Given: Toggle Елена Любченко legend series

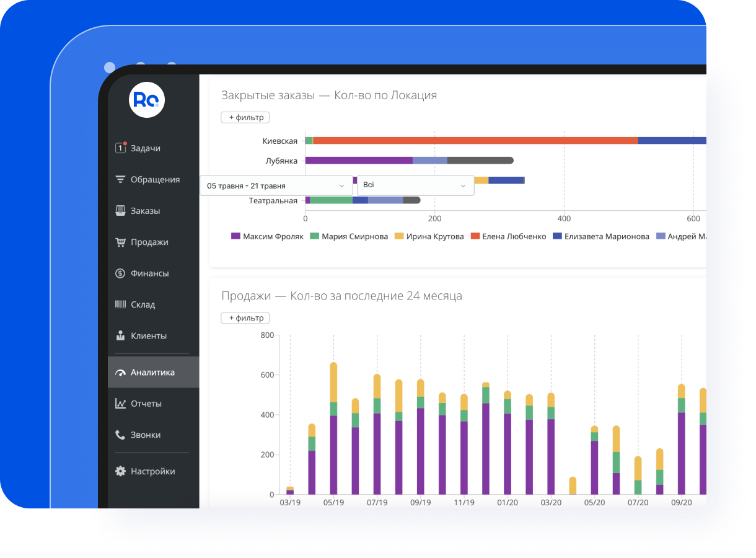Looking at the screenshot, I should tap(508, 236).
